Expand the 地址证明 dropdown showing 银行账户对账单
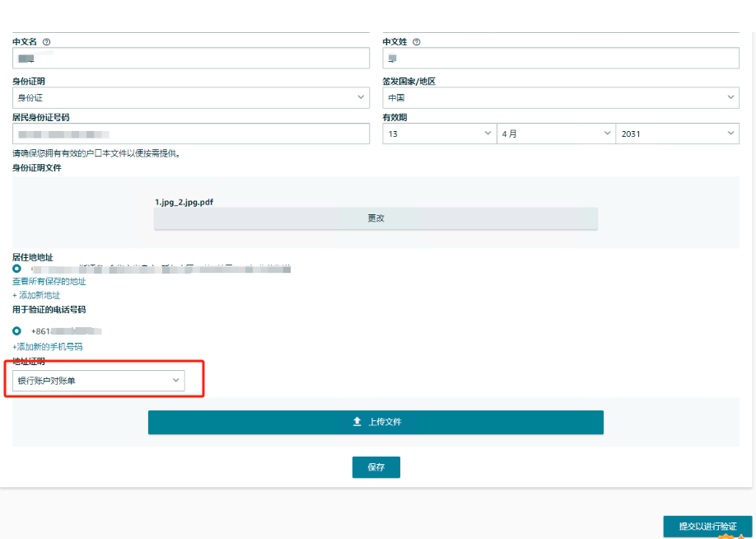 [x=99, y=380]
